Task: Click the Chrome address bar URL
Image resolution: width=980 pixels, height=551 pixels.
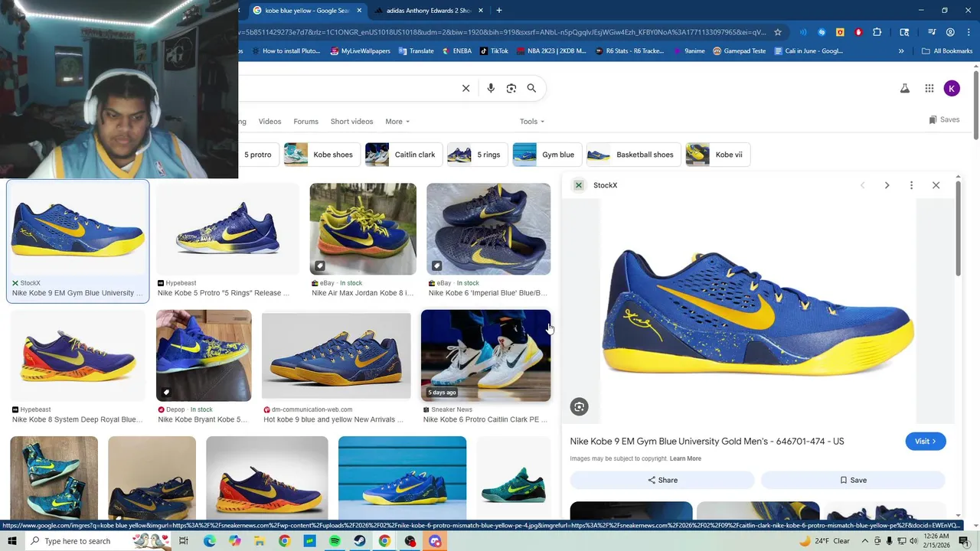Action: pos(501,32)
